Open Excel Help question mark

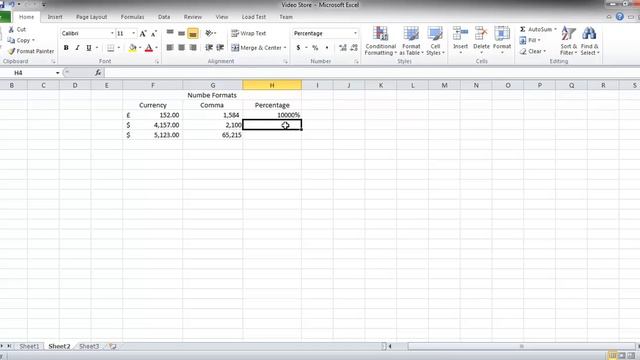coord(620,17)
